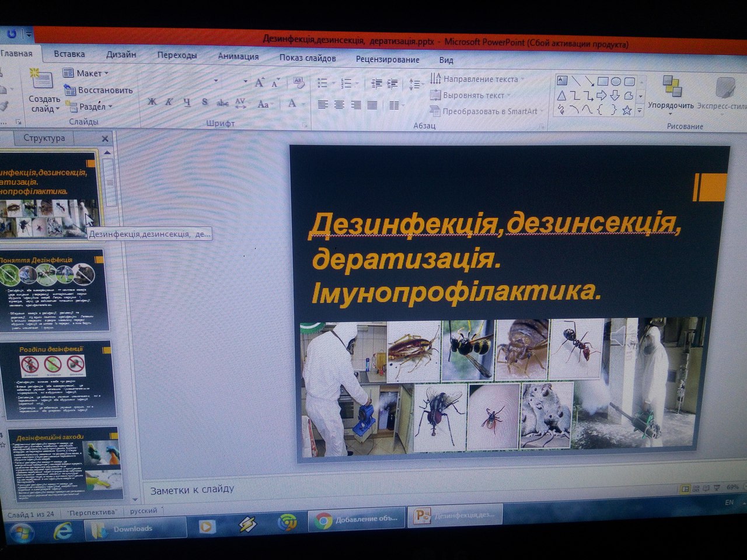Align text right
The width and height of the screenshot is (747, 560).
click(356, 105)
